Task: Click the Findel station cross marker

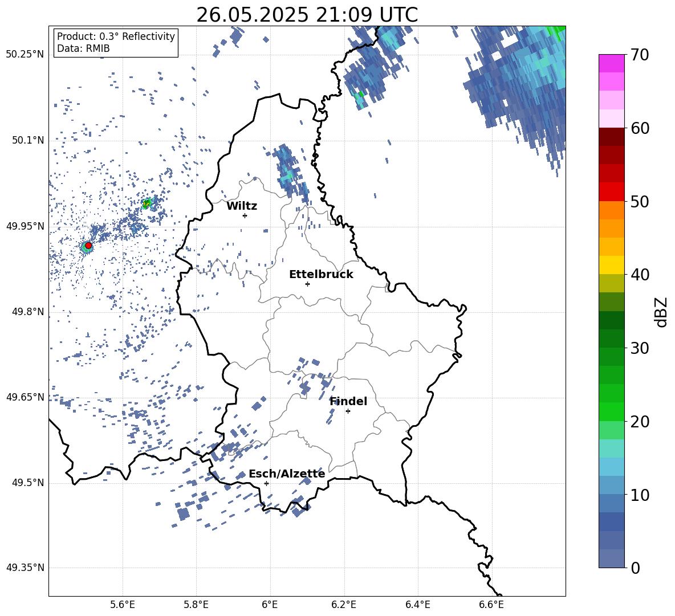Action: pyautogui.click(x=348, y=411)
